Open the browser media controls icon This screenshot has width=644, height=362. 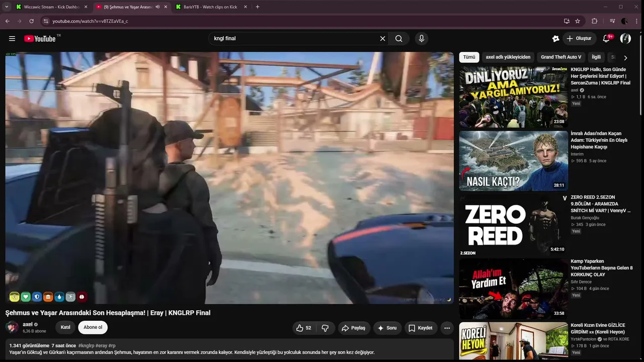[612, 21]
